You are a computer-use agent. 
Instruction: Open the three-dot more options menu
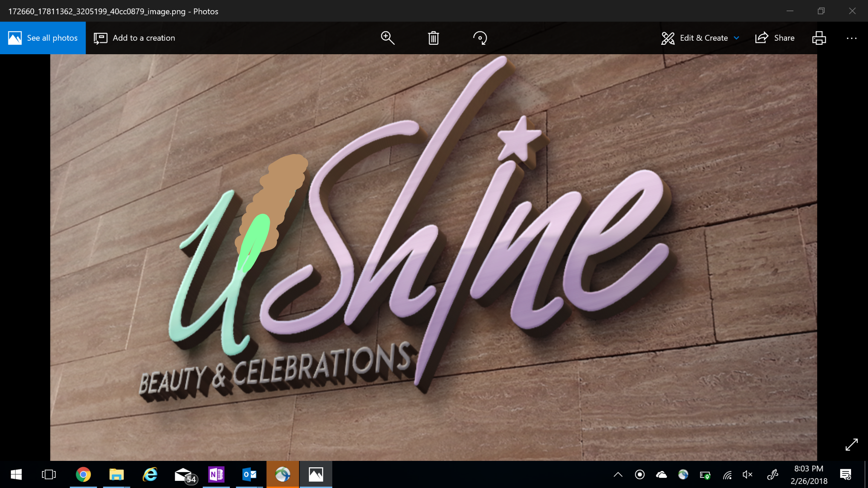click(x=851, y=38)
